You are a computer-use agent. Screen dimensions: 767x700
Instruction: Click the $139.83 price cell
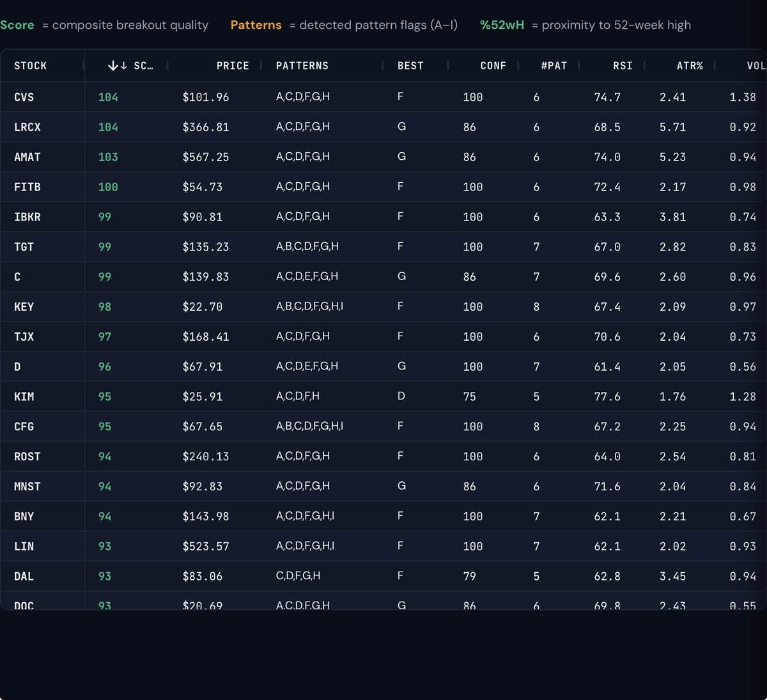tap(206, 277)
